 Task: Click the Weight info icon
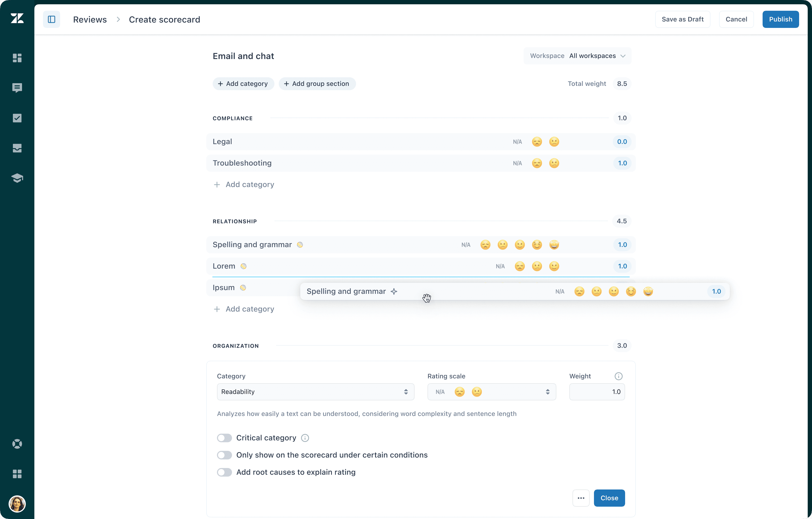(618, 376)
